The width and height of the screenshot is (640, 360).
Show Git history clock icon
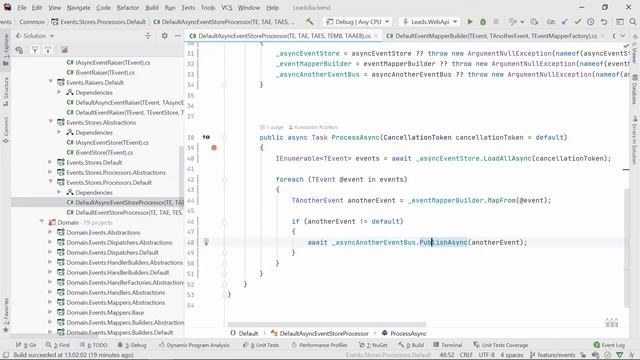(591, 22)
